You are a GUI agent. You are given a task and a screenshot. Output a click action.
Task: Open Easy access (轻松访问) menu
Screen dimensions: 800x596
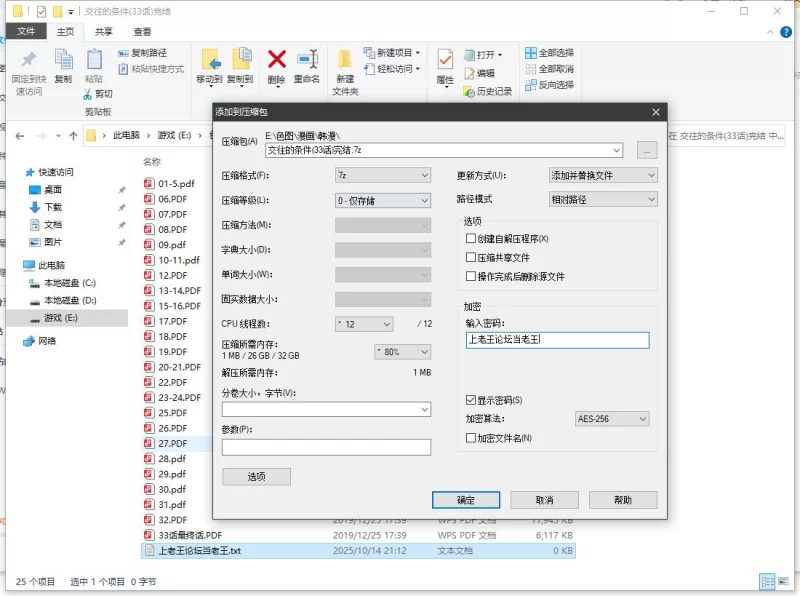tap(392, 68)
